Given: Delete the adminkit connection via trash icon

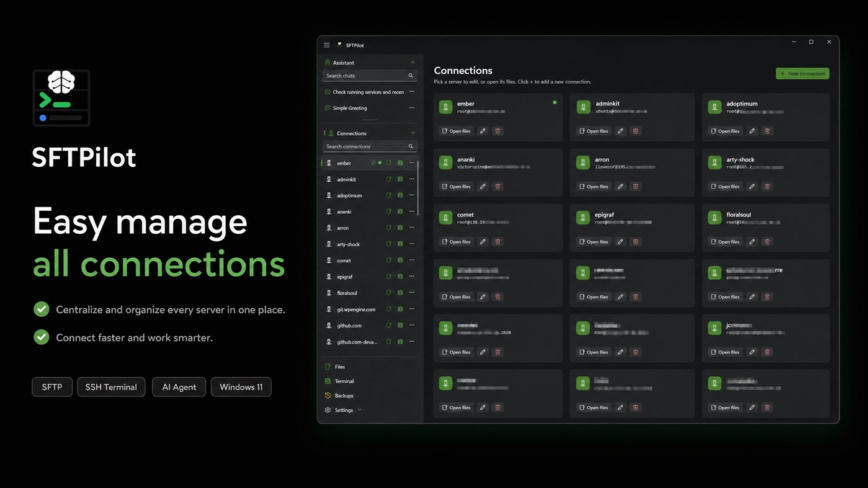Looking at the screenshot, I should tap(635, 131).
